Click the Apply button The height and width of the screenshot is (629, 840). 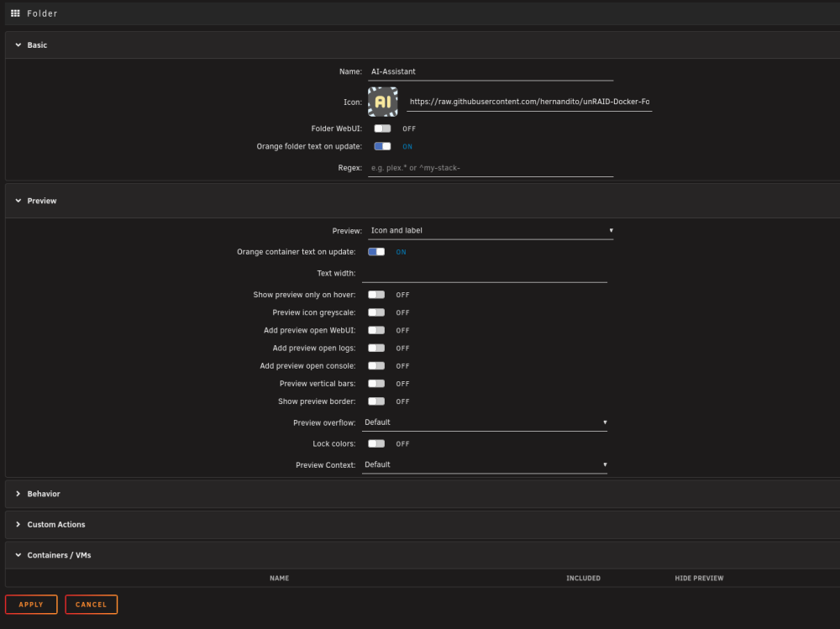point(31,605)
